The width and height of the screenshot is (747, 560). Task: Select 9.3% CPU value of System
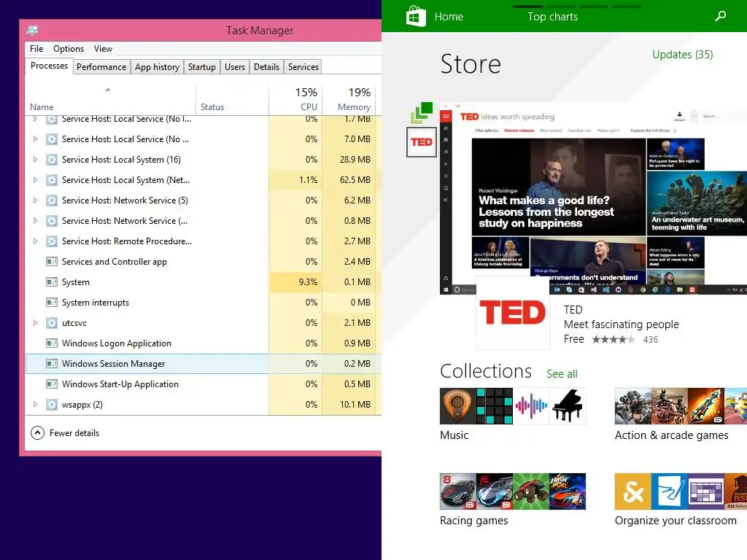[309, 282]
